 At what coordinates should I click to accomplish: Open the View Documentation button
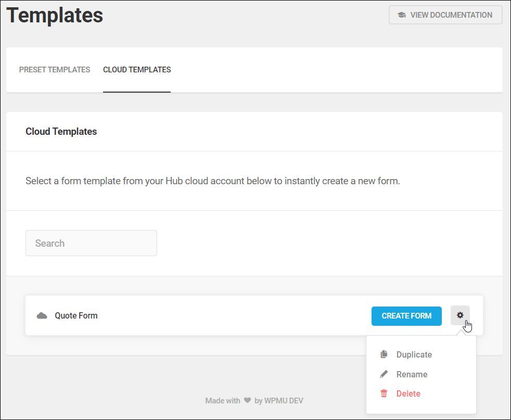445,15
